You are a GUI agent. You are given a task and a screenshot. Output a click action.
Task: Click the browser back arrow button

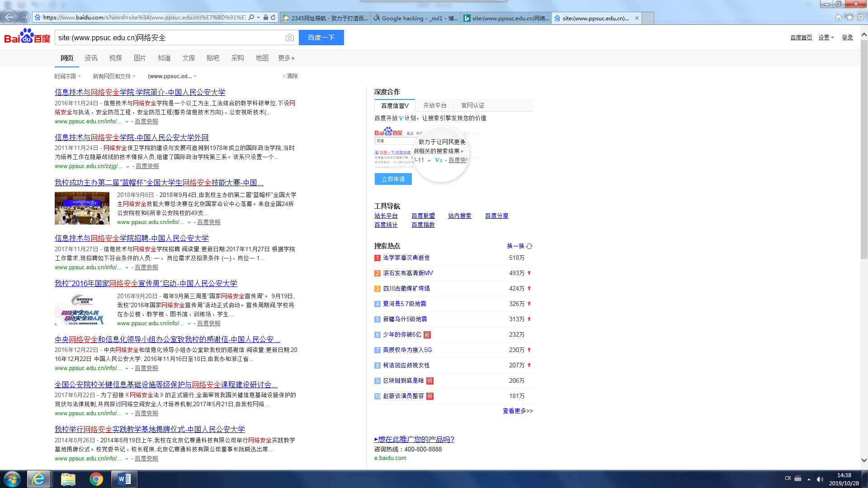pyautogui.click(x=9, y=17)
